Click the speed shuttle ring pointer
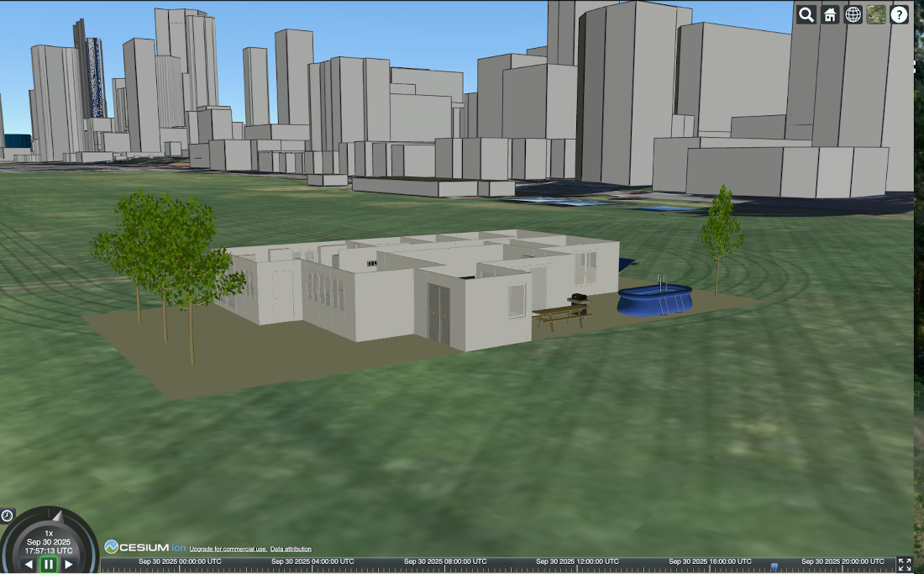This screenshot has height=574, width=924. click(57, 517)
